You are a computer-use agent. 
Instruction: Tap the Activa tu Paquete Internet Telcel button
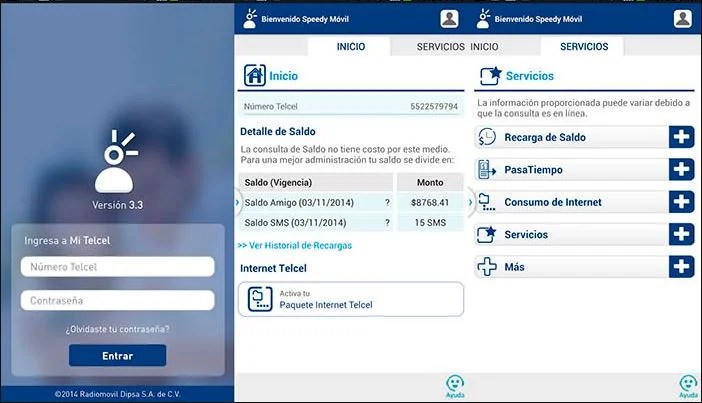351,299
